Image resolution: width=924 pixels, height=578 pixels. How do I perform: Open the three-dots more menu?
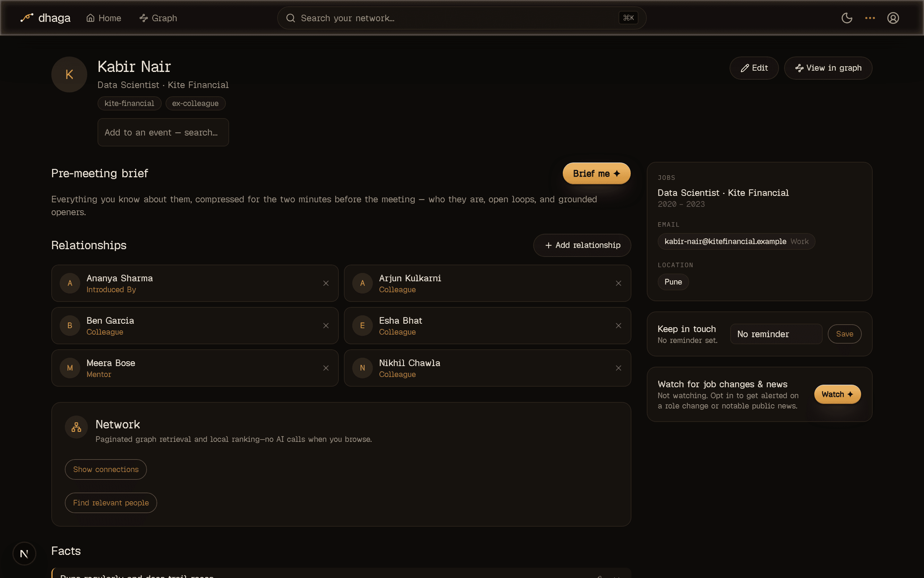click(x=870, y=18)
